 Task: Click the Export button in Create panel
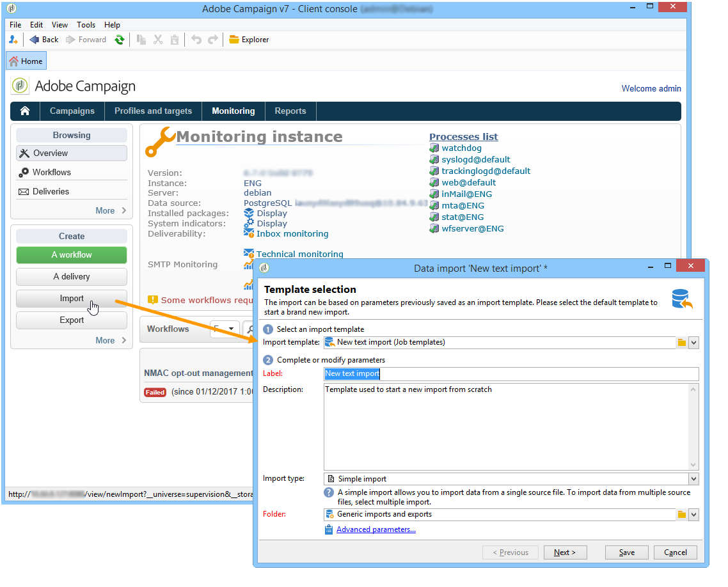tap(72, 320)
